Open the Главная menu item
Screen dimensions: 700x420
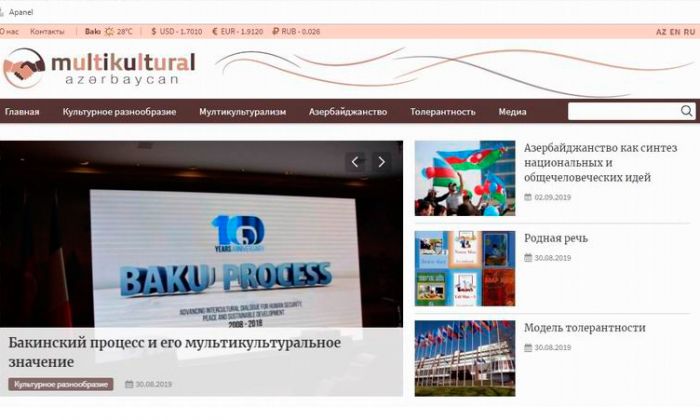point(22,112)
